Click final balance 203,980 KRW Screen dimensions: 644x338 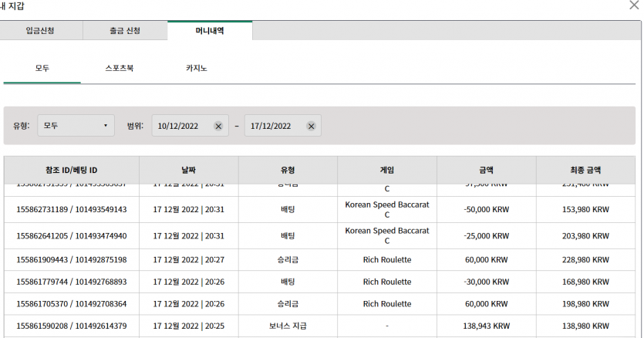pos(585,236)
